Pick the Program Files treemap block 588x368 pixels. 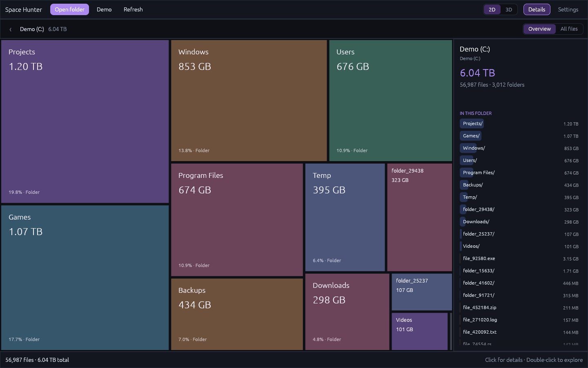tap(237, 220)
